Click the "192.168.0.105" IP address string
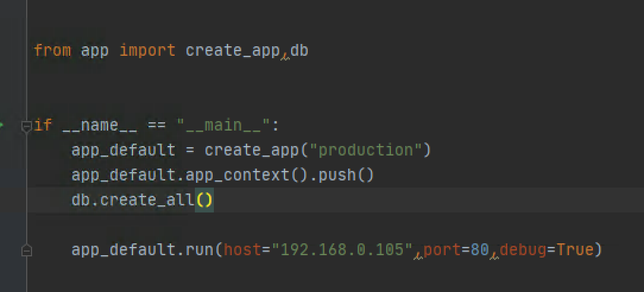The image size is (644, 292). pos(341,250)
